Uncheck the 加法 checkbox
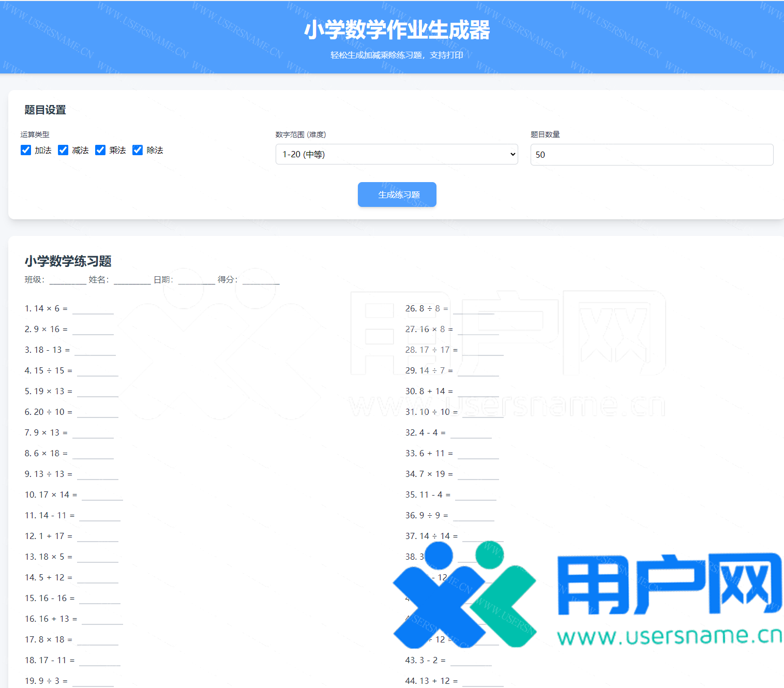The image size is (784, 688). pos(26,150)
